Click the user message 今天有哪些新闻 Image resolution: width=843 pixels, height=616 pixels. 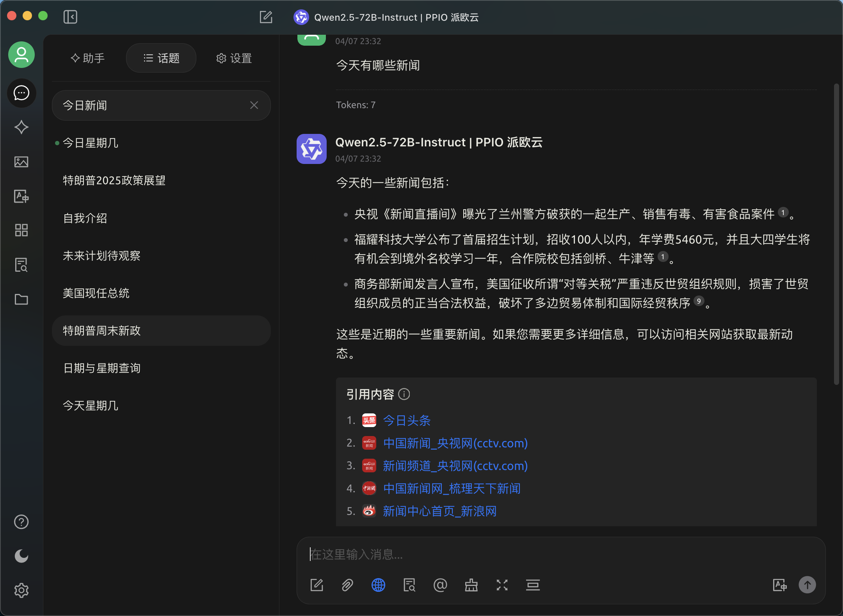pyautogui.click(x=378, y=65)
